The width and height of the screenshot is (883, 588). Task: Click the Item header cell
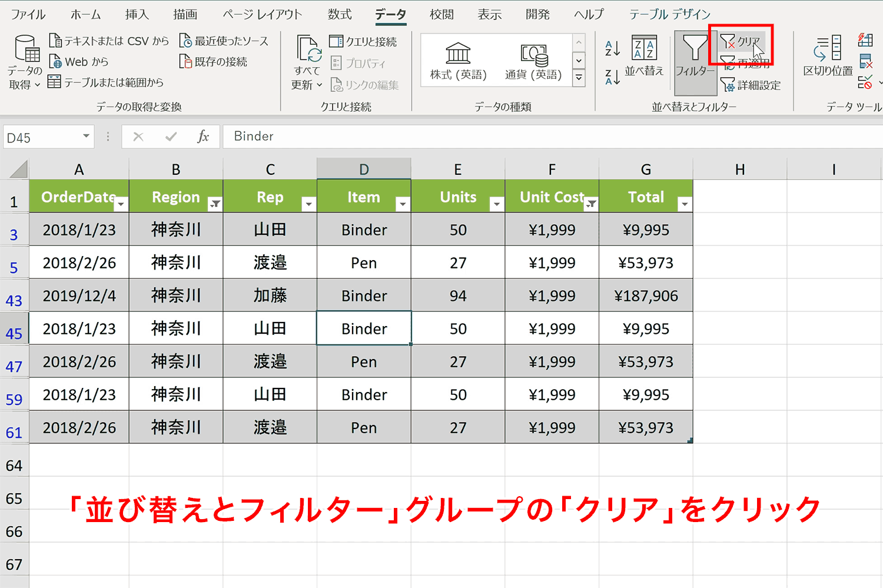[364, 197]
